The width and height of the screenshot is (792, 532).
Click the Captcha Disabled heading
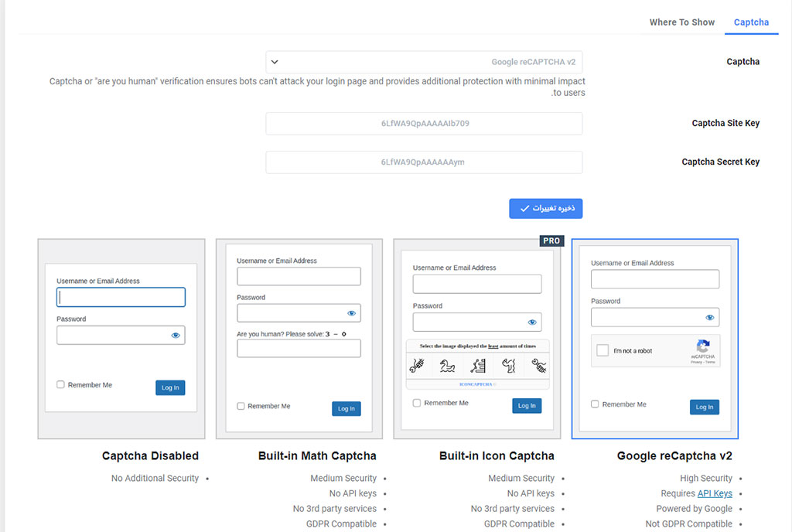pos(150,455)
